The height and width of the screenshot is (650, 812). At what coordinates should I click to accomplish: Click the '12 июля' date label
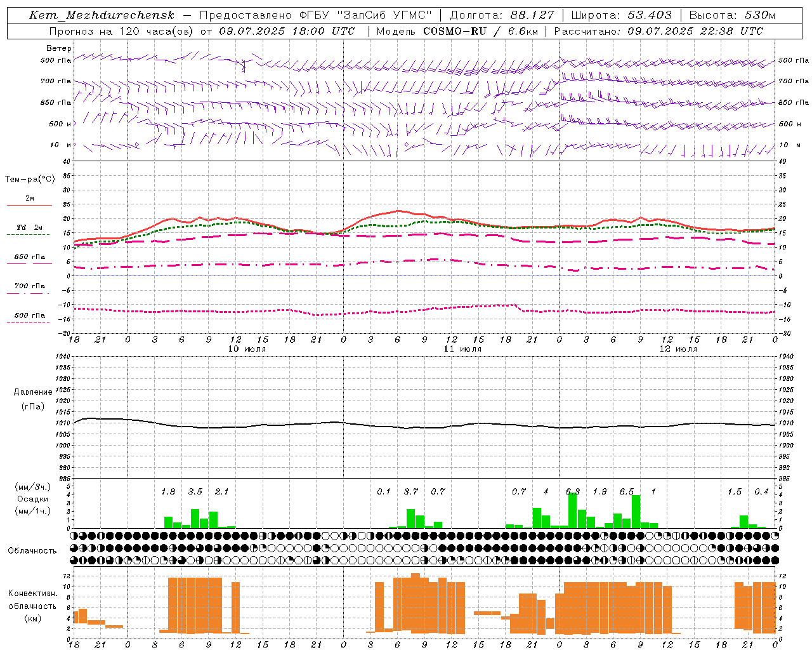[678, 349]
